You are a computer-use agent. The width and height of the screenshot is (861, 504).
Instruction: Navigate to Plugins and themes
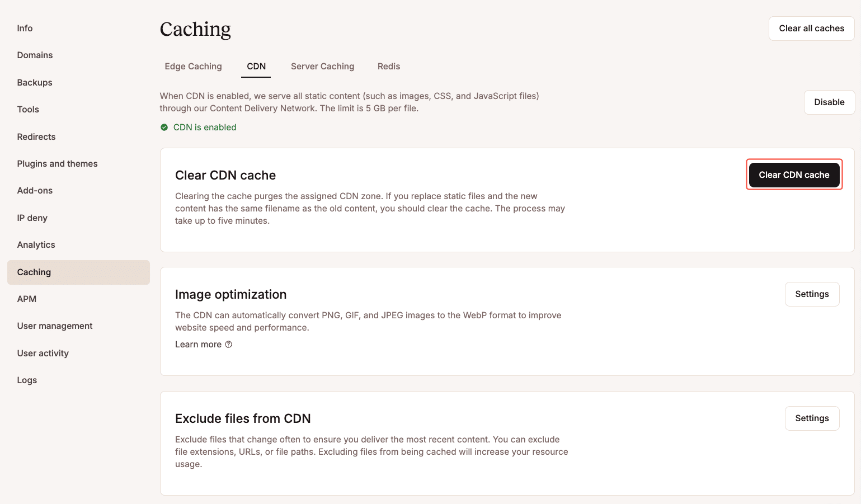(x=57, y=163)
